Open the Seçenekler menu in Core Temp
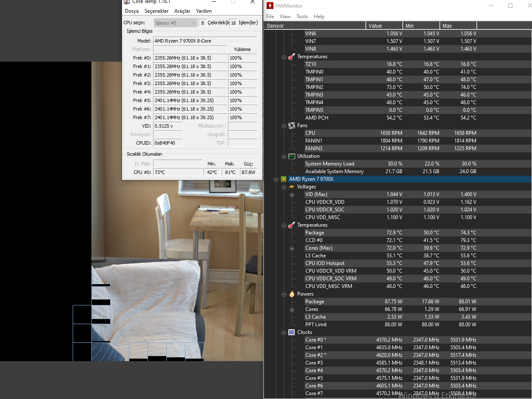Viewport: 532px width, 399px height. 156,11
